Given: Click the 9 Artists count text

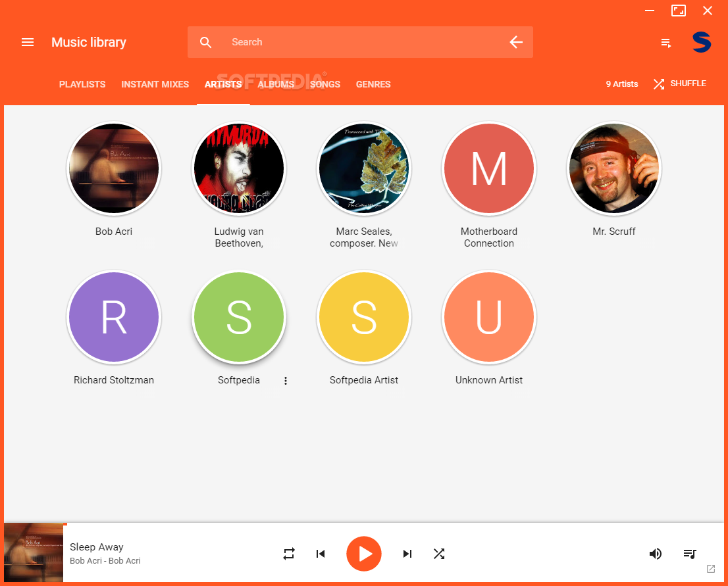Looking at the screenshot, I should [x=621, y=84].
